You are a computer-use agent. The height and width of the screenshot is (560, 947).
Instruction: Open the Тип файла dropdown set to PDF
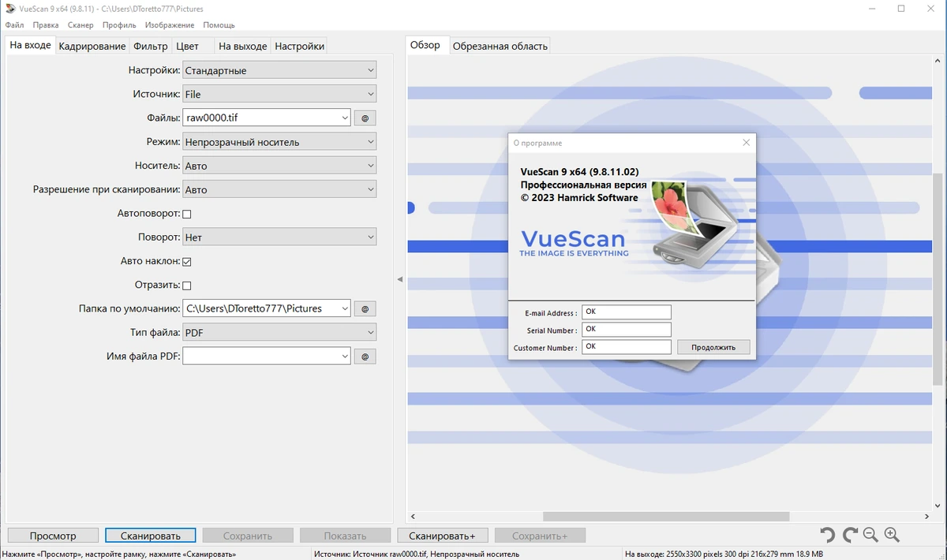click(x=279, y=333)
